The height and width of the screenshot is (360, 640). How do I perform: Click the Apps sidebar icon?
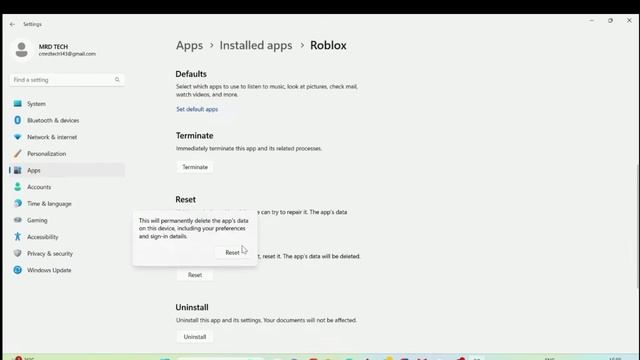click(x=18, y=171)
